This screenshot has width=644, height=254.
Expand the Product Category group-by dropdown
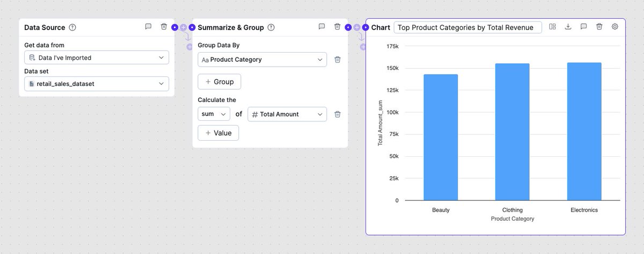262,60
